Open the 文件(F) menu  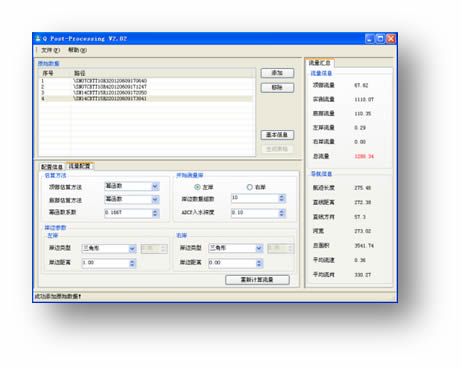(x=50, y=50)
